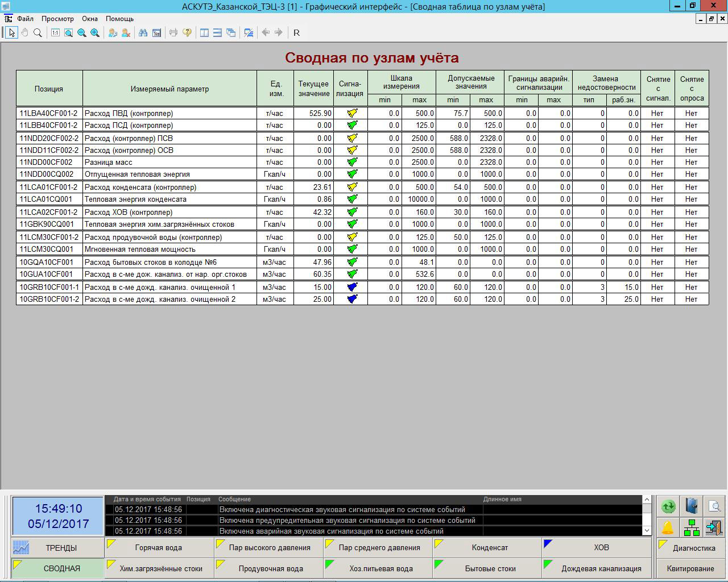Viewport: 728px width, 582px height.
Task: Click the forward arrow toolbar icon
Action: tap(279, 32)
